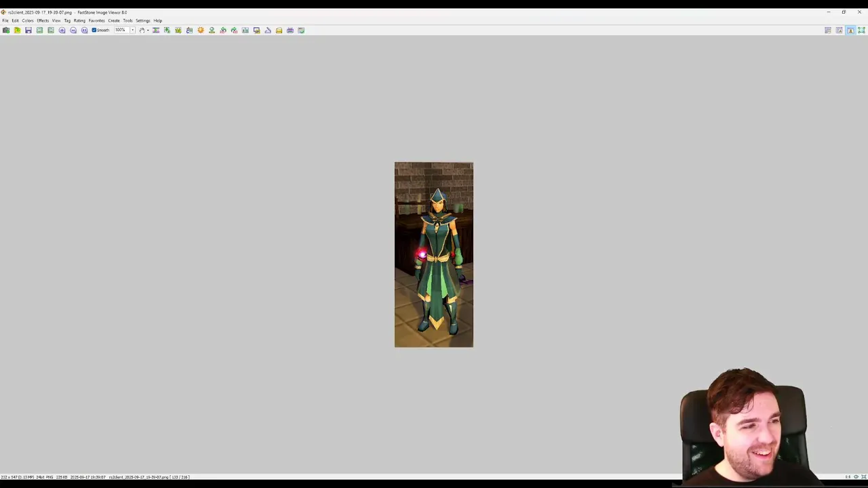
Task: Click the status bar file name text
Action: coord(138,477)
